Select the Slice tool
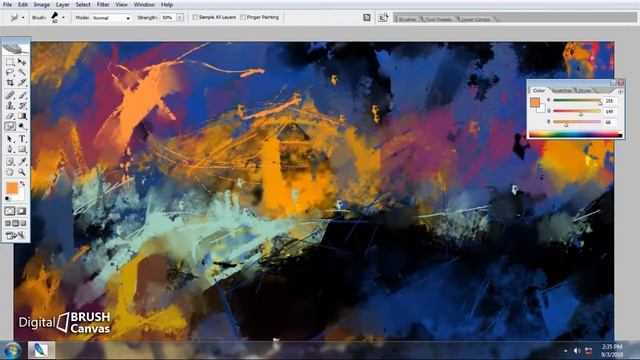Viewport: 640px width, 360px height. pos(22,83)
